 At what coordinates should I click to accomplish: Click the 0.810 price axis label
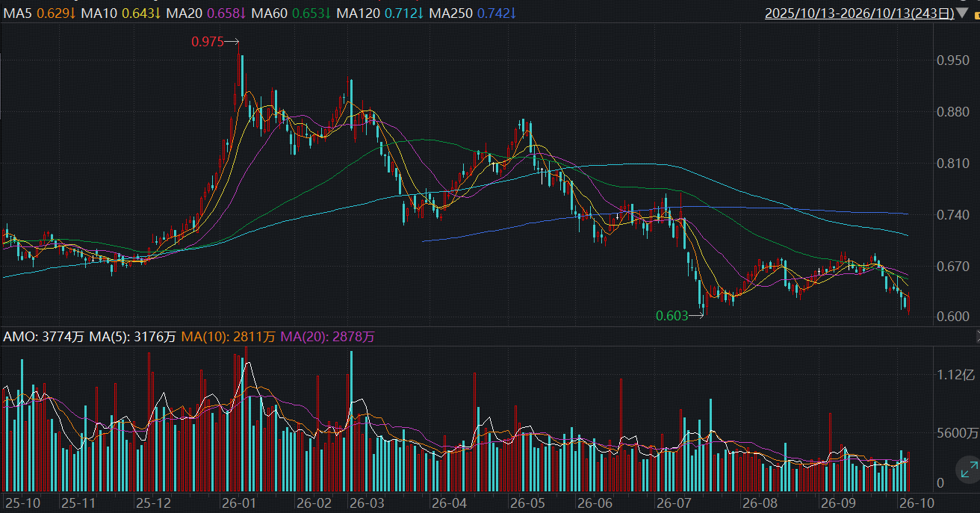coord(953,164)
